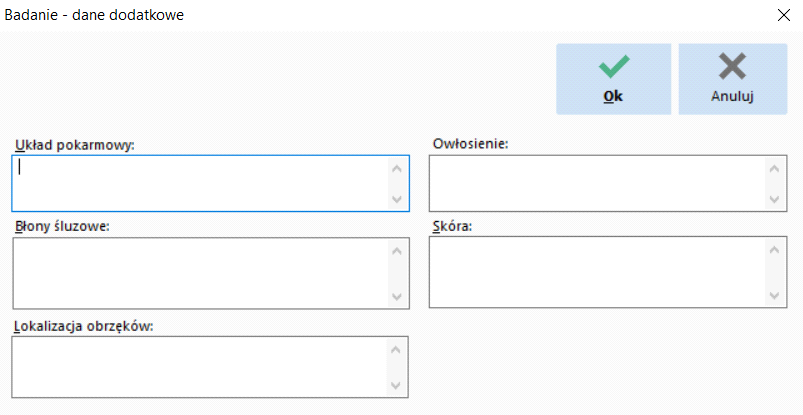The image size is (803, 415).
Task: Close the Badanie dialog window
Action: [784, 15]
